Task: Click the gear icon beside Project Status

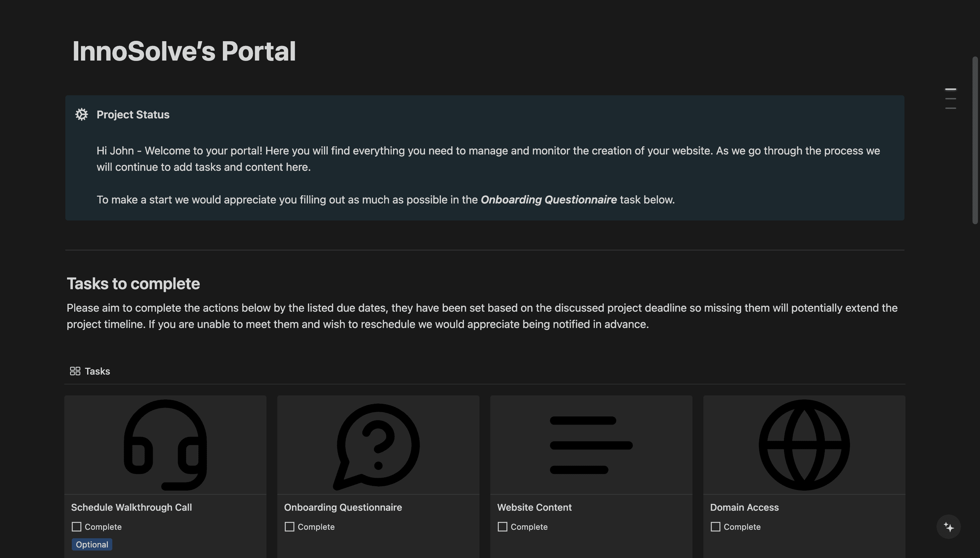Action: [x=81, y=114]
